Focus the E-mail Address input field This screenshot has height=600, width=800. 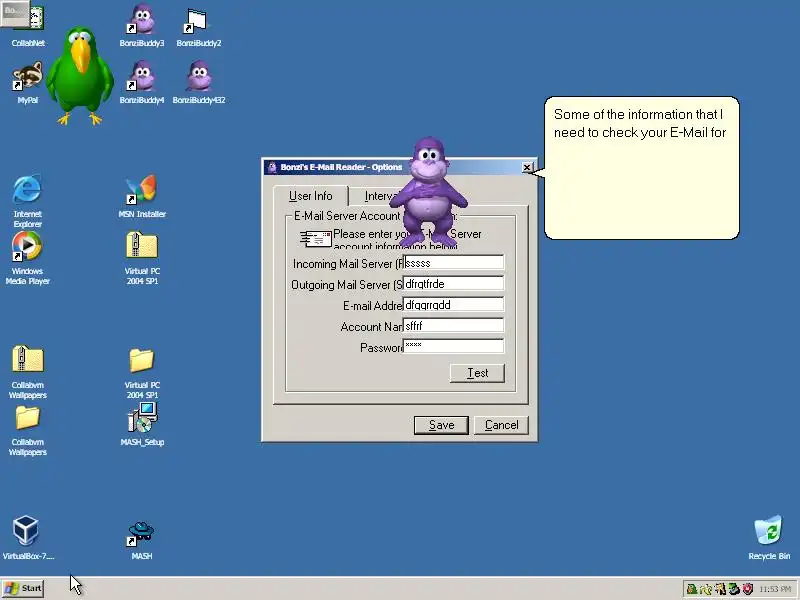pos(453,305)
